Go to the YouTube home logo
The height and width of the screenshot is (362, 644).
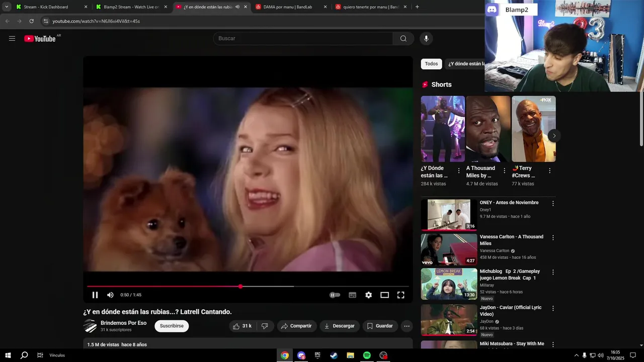(40, 39)
